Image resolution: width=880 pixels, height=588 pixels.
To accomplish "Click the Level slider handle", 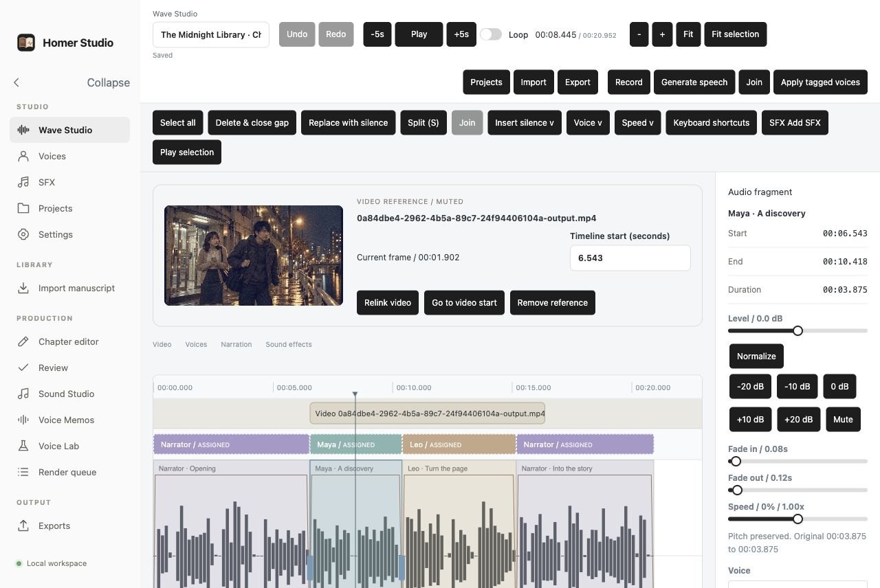I will [797, 331].
